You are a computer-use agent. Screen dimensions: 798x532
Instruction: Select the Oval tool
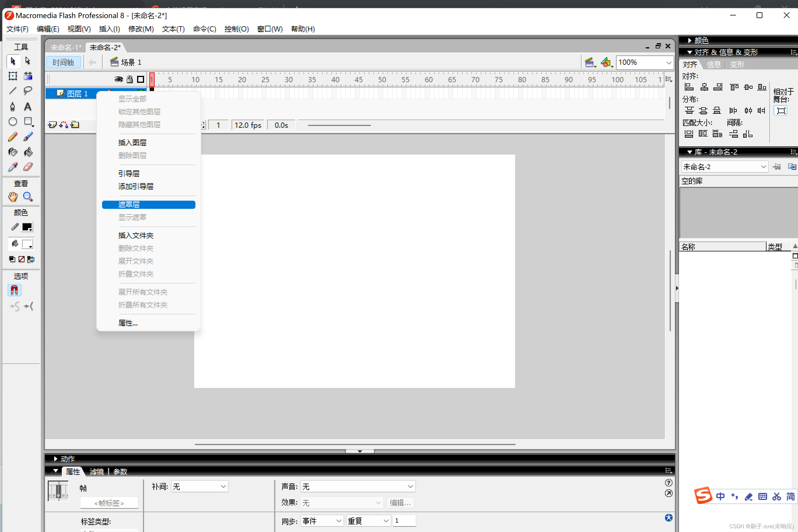pos(13,121)
